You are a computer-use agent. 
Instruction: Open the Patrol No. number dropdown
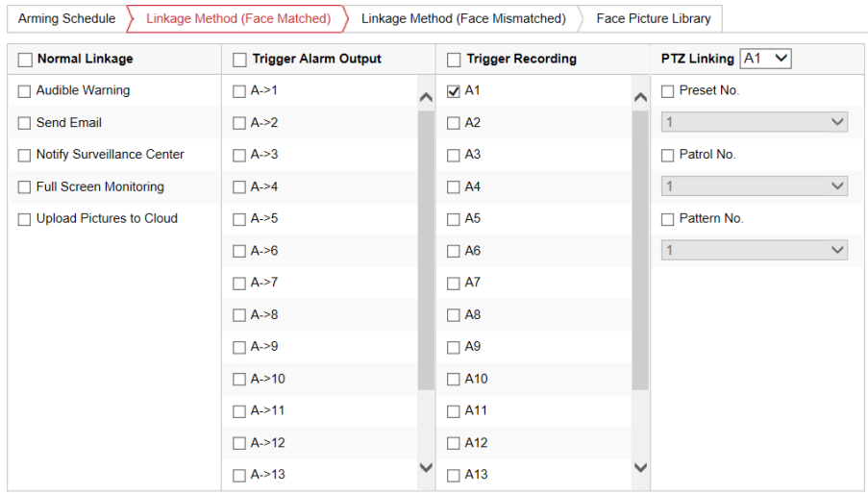pos(755,186)
